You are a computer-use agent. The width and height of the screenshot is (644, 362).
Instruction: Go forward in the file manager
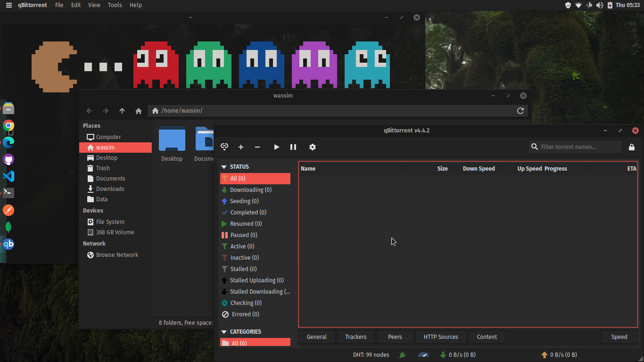click(106, 111)
